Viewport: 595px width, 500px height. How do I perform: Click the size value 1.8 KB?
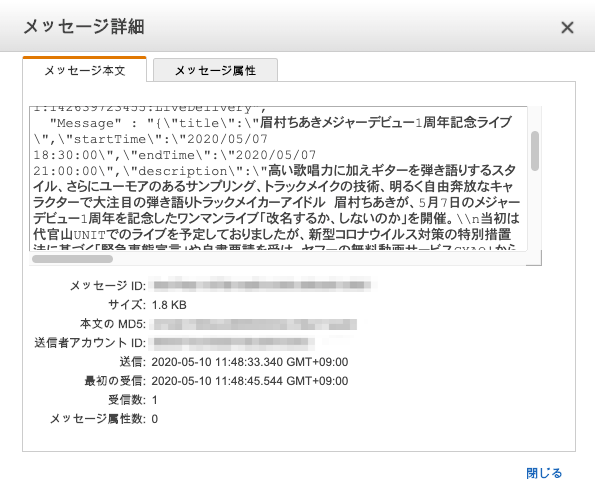coord(169,305)
